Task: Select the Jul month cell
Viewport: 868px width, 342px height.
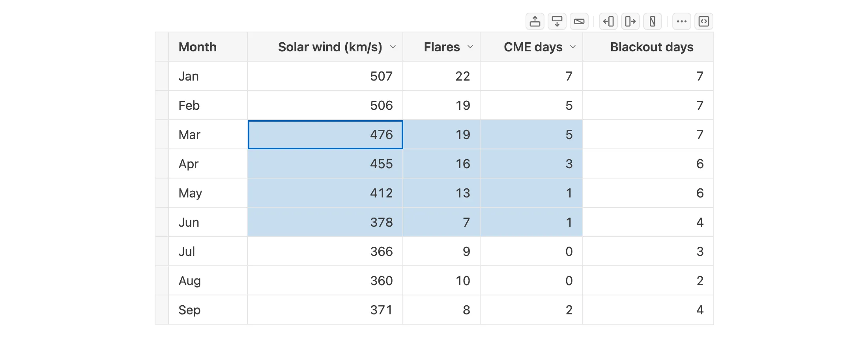Action: [x=208, y=252]
